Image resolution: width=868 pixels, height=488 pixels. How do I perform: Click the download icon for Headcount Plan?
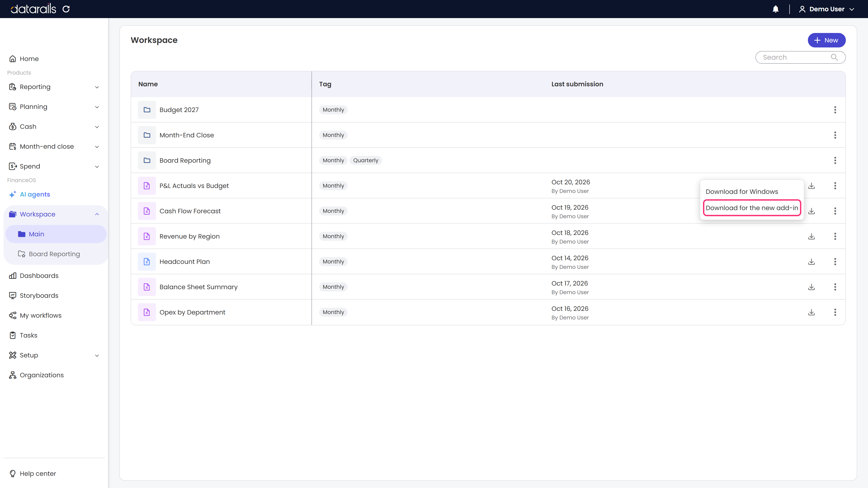811,262
